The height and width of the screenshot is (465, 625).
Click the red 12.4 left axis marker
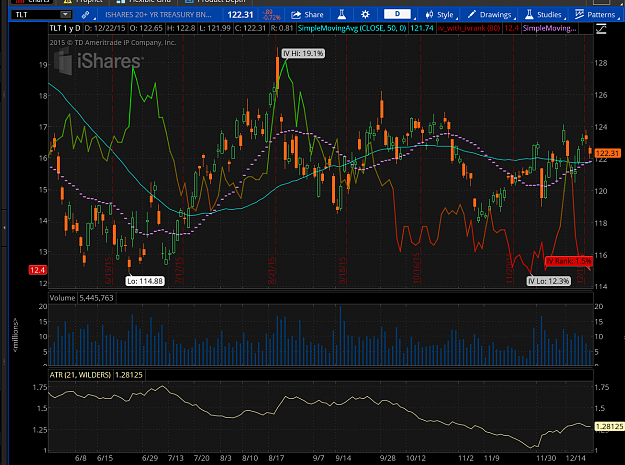pos(37,270)
